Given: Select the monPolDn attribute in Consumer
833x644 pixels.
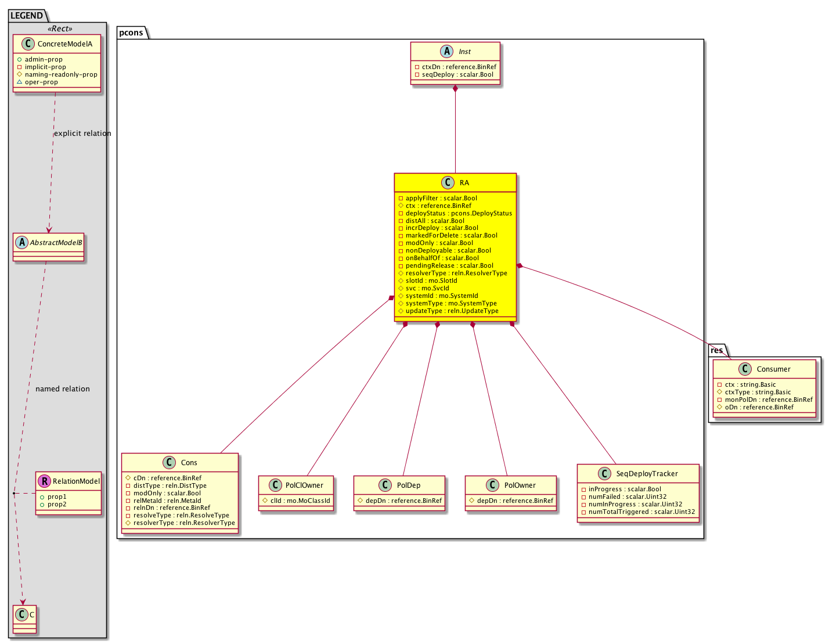Looking at the screenshot, I should pos(769,400).
